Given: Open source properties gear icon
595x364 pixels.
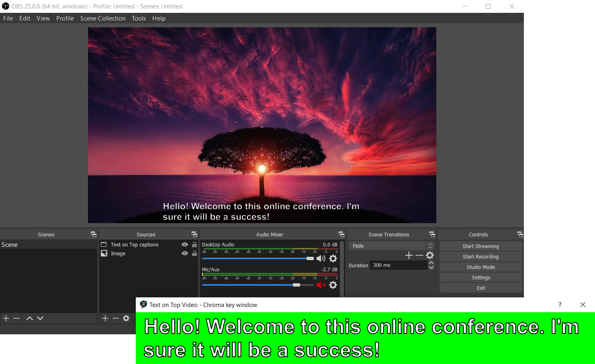Looking at the screenshot, I should pos(126,318).
